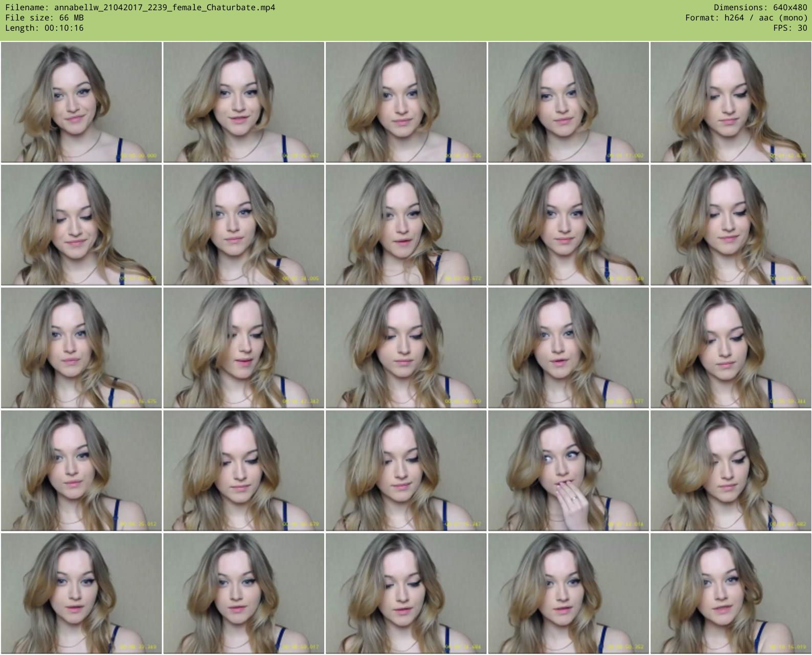Select the second thumbnail in the fourth row

[243, 470]
